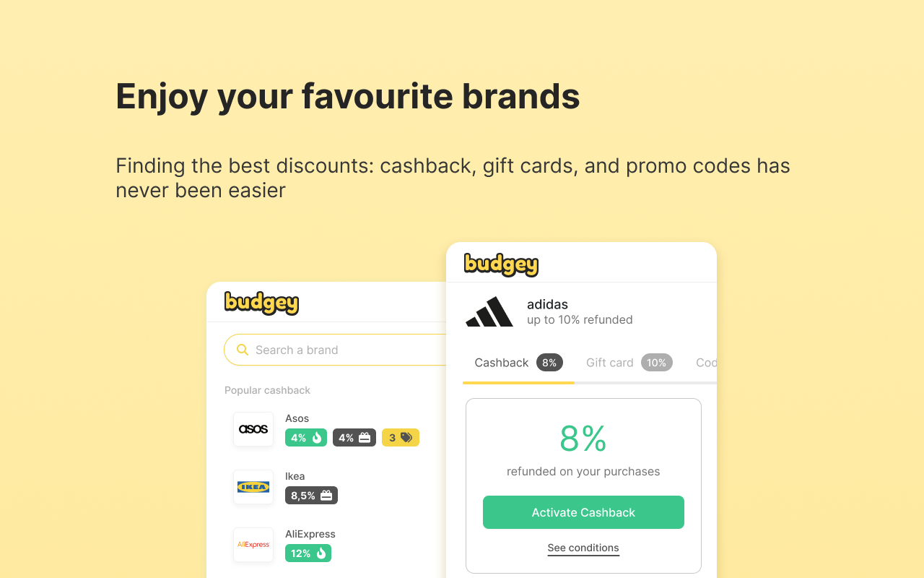Switch to the Cashback tab
Viewport: 924px width, 578px height.
[518, 363]
